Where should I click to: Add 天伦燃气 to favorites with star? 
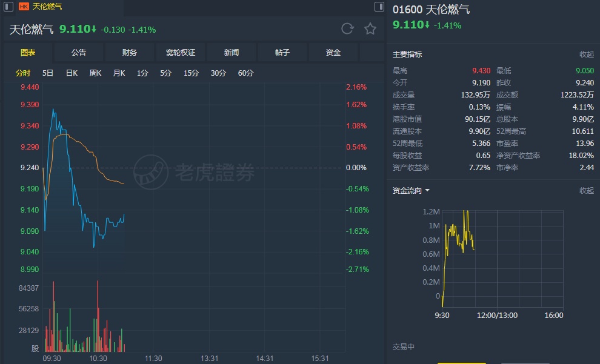coord(370,29)
